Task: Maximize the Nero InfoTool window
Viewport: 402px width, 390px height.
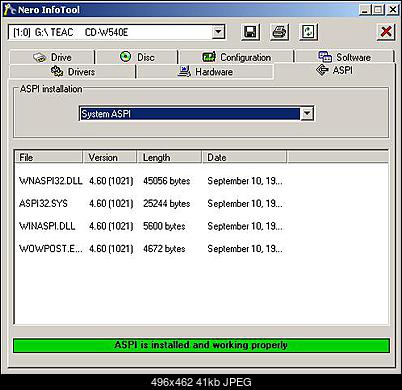Action: click(x=378, y=10)
